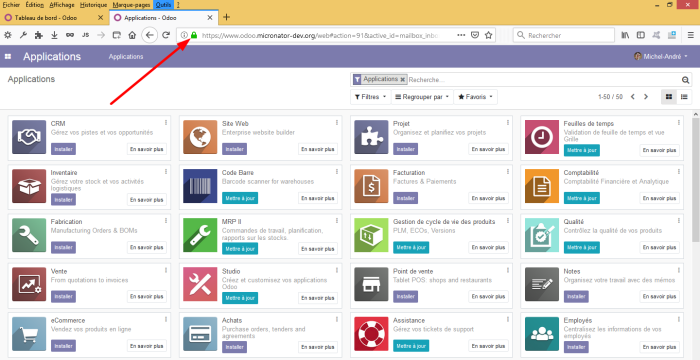Open the Projet card options menu

click(508, 122)
